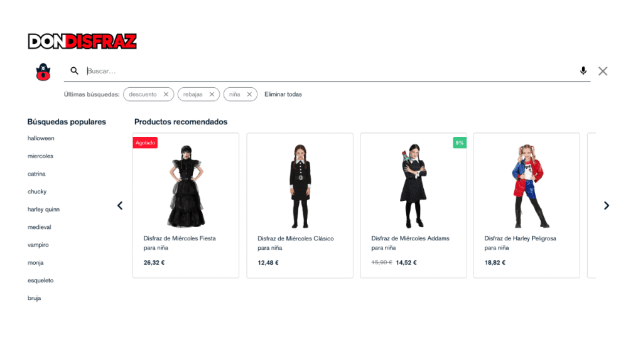Activate voice search microphone
643x364 pixels.
click(x=583, y=71)
